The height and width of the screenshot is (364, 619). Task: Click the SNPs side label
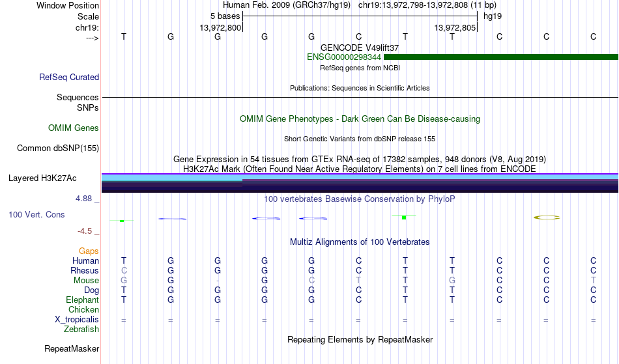tap(88, 107)
